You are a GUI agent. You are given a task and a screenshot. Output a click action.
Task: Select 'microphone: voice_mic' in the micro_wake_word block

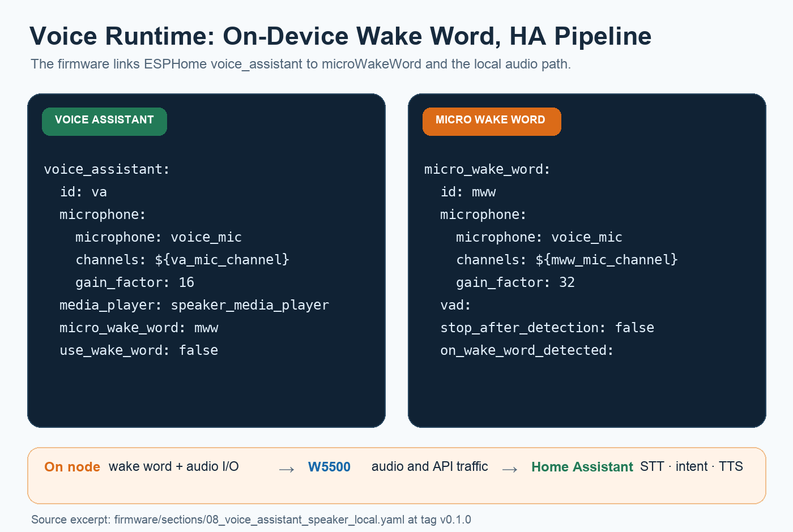click(539, 237)
